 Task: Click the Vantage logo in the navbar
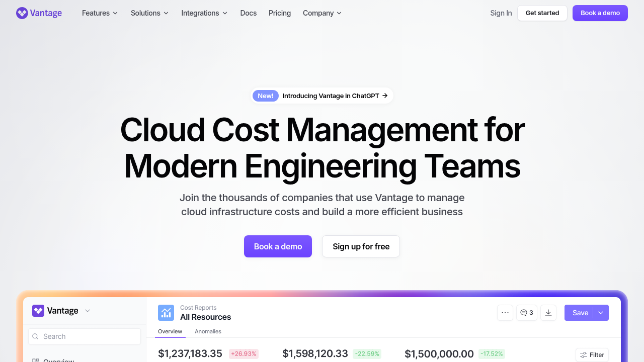[x=39, y=13]
